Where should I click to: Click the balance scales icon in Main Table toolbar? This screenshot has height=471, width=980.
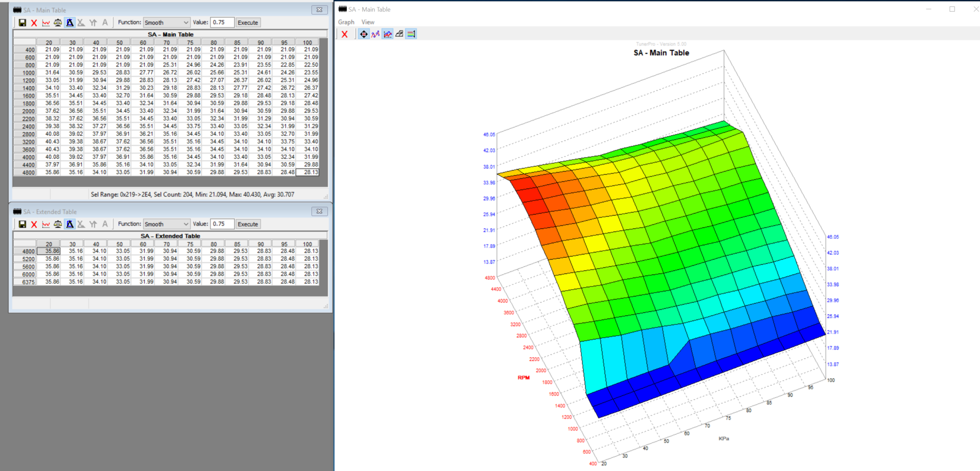click(x=58, y=23)
